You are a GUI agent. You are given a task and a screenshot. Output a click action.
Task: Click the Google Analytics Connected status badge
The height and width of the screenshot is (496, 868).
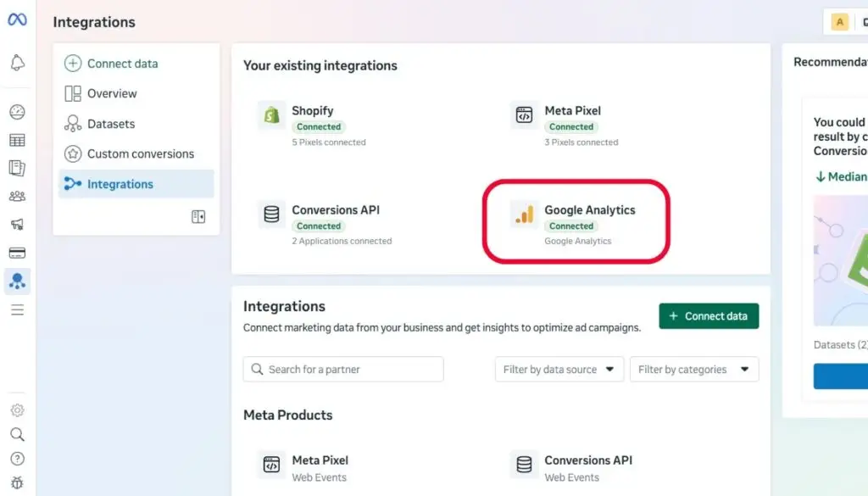click(571, 226)
